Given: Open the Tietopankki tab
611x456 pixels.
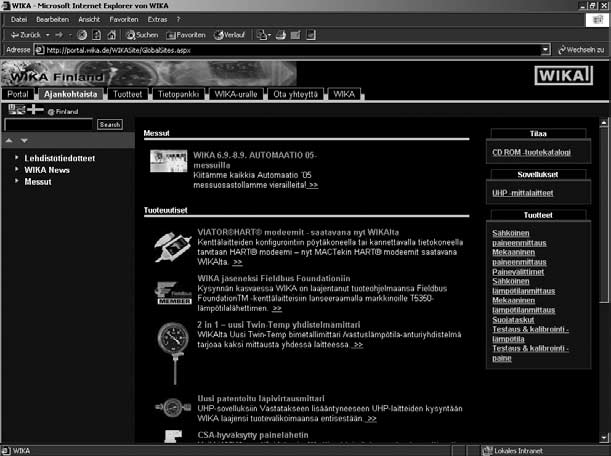Looking at the screenshot, I should [178, 94].
